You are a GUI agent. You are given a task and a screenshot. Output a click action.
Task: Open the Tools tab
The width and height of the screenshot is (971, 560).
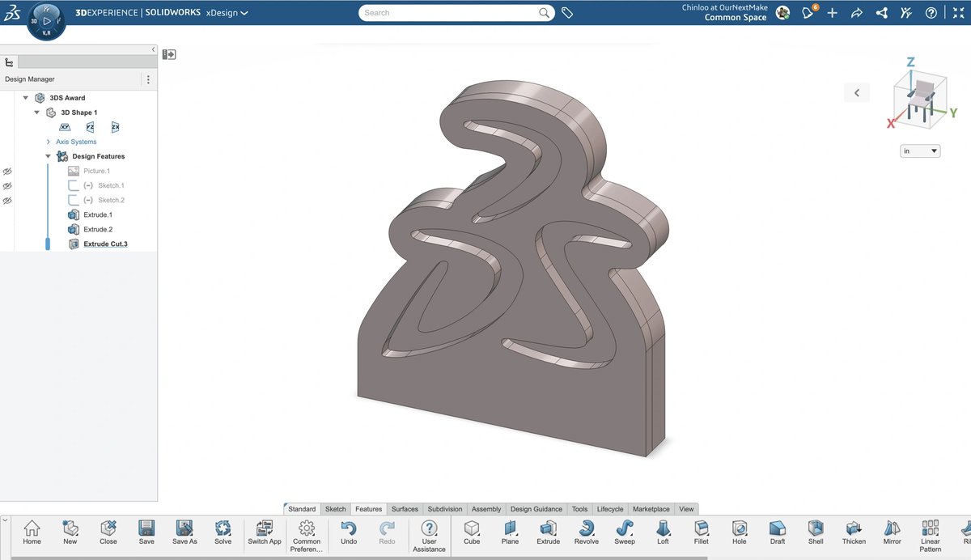pyautogui.click(x=579, y=509)
